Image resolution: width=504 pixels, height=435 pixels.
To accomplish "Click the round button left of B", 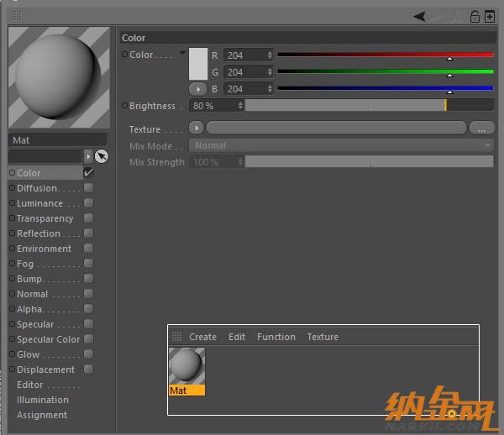I will coord(198,89).
